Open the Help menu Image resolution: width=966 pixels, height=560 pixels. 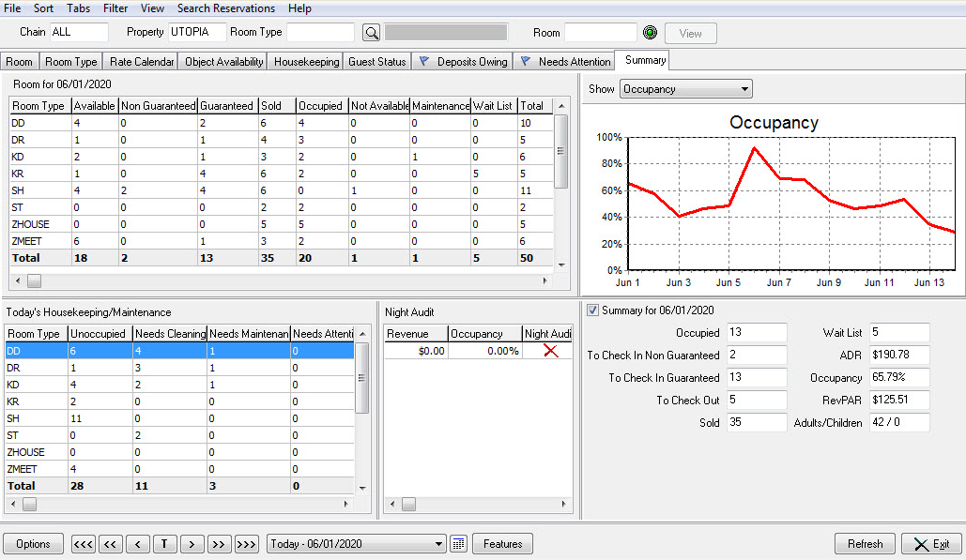[x=299, y=8]
